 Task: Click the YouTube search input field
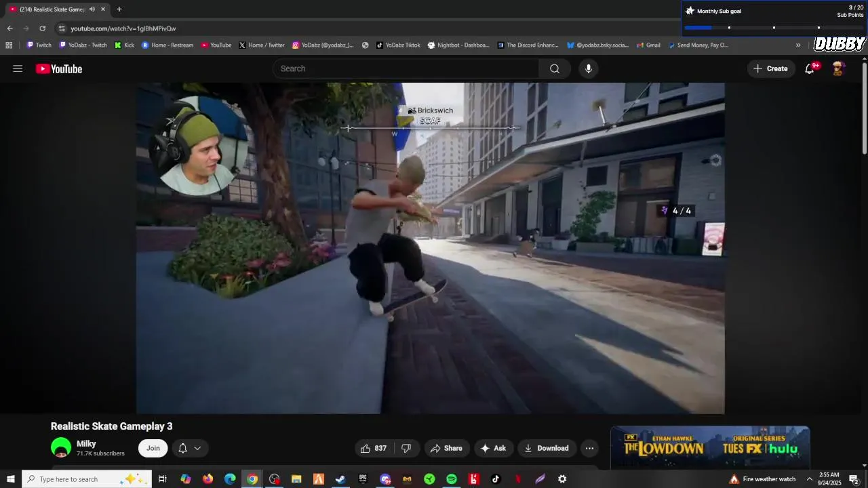click(406, 68)
